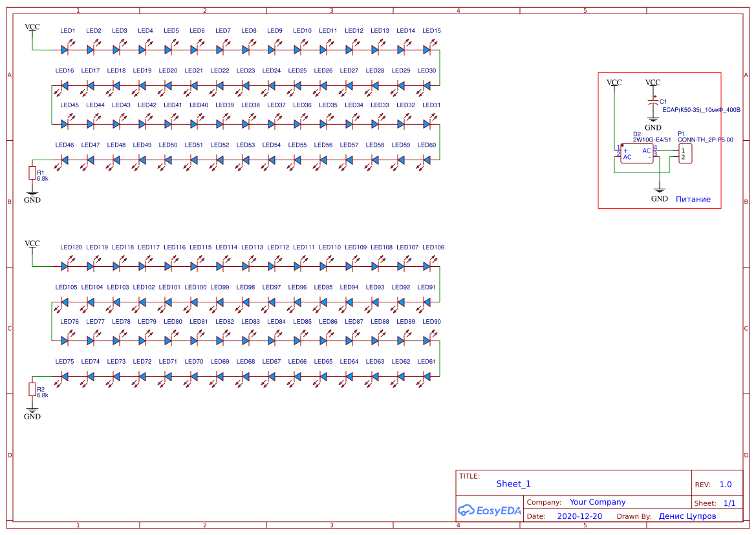The height and width of the screenshot is (535, 756).
Task: Select the resistor R2 6.8k symbol
Action: [32, 389]
